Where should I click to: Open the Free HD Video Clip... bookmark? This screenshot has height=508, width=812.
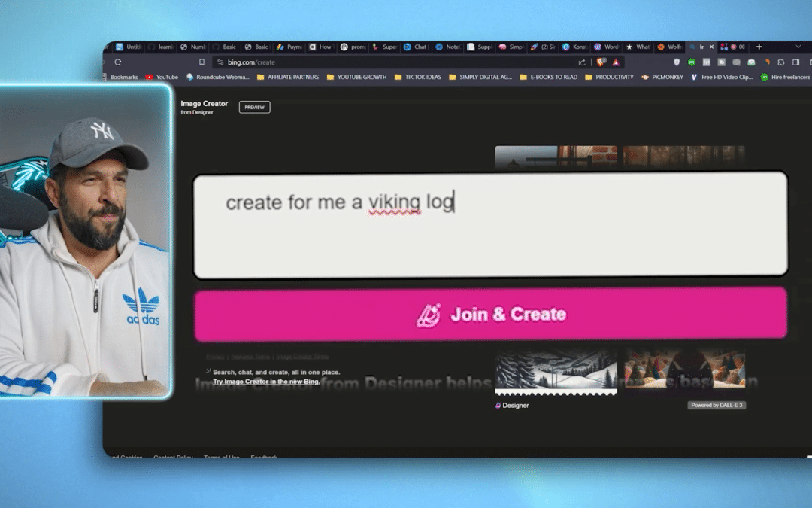722,77
